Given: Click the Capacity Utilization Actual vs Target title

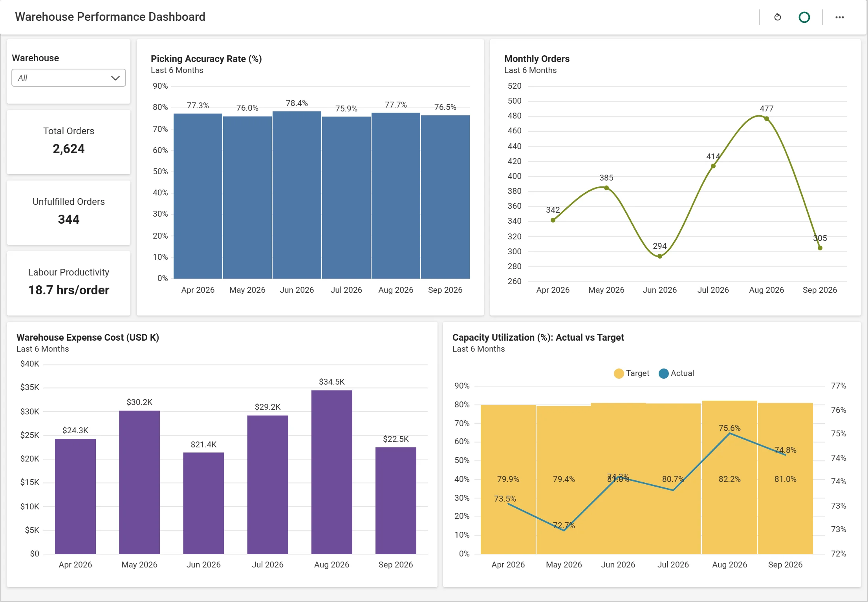Looking at the screenshot, I should tap(538, 337).
